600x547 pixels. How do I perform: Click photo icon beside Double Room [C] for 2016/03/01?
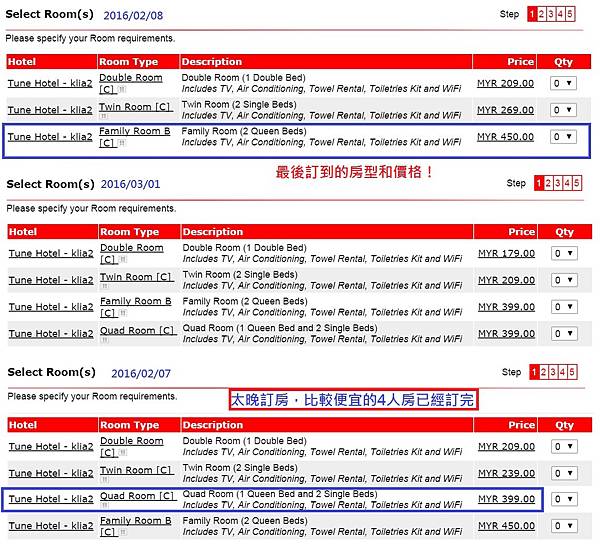pyautogui.click(x=122, y=259)
